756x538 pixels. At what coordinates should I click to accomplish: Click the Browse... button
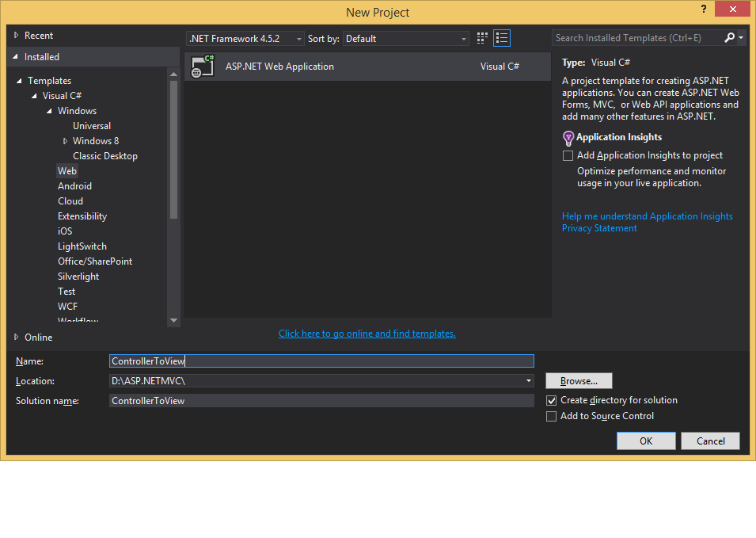(579, 380)
